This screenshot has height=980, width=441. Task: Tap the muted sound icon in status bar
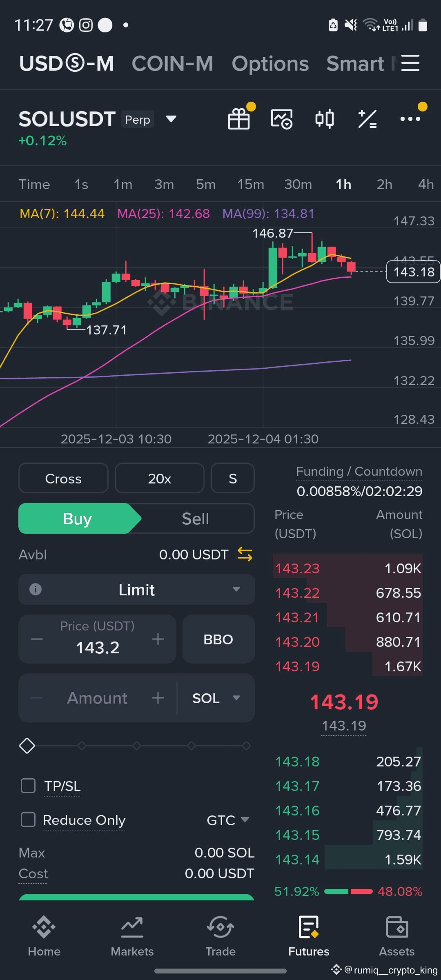point(351,25)
